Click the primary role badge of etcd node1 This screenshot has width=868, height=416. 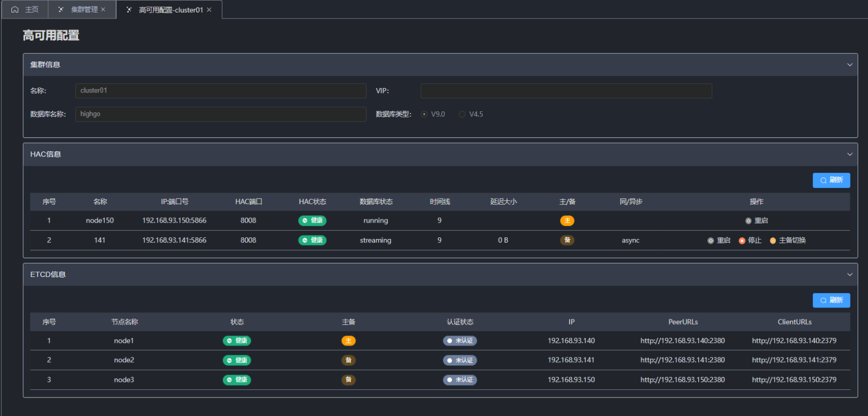(348, 341)
